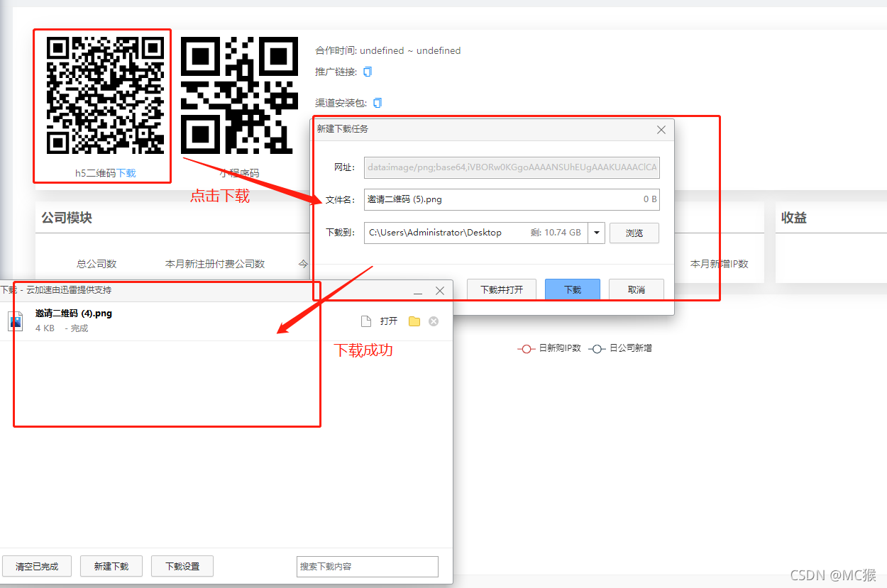887x588 pixels.
Task: Edit the 文件名 field 邀请二维码 (5).png
Action: click(x=512, y=199)
